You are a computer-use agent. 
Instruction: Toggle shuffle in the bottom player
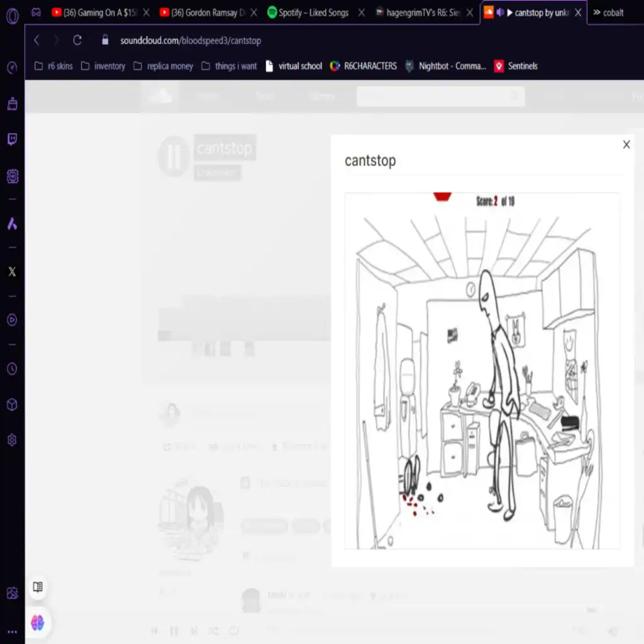pyautogui.click(x=214, y=631)
